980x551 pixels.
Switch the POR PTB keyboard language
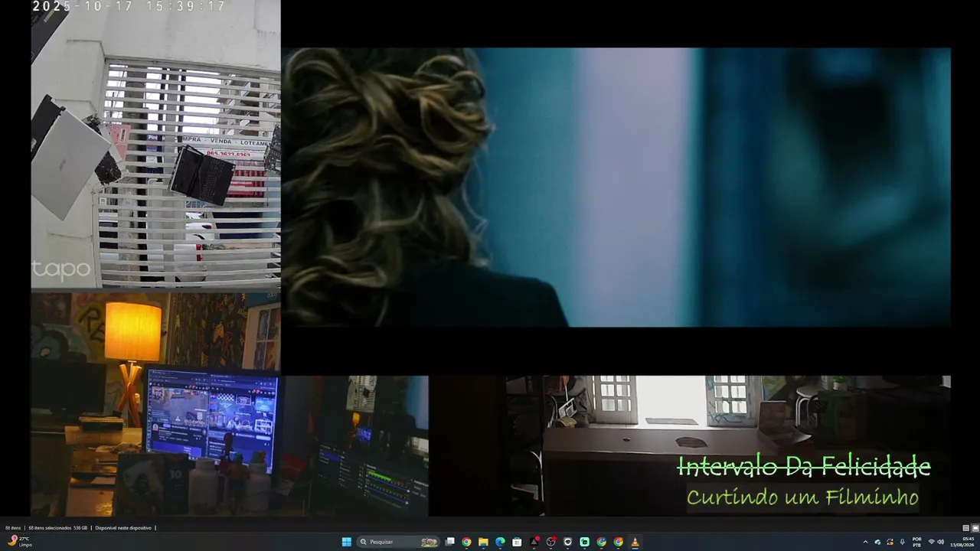click(917, 542)
